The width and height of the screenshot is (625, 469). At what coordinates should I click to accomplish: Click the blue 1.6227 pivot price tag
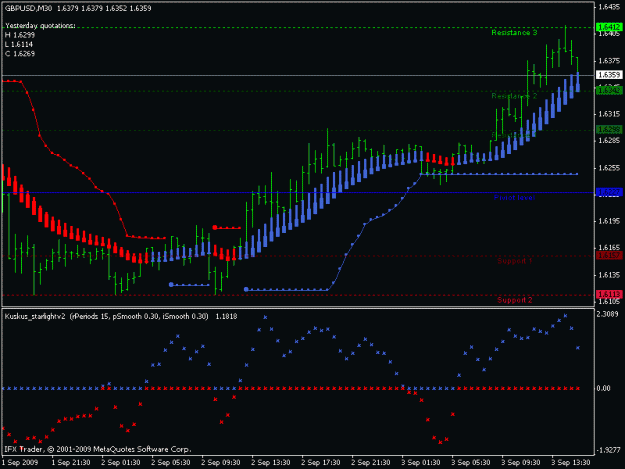(x=609, y=192)
